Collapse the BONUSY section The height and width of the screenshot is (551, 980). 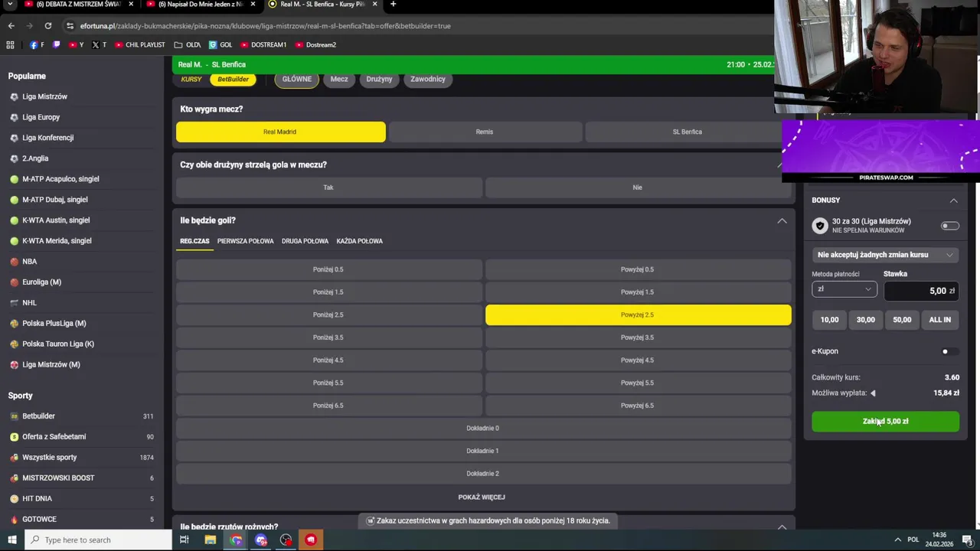click(953, 201)
